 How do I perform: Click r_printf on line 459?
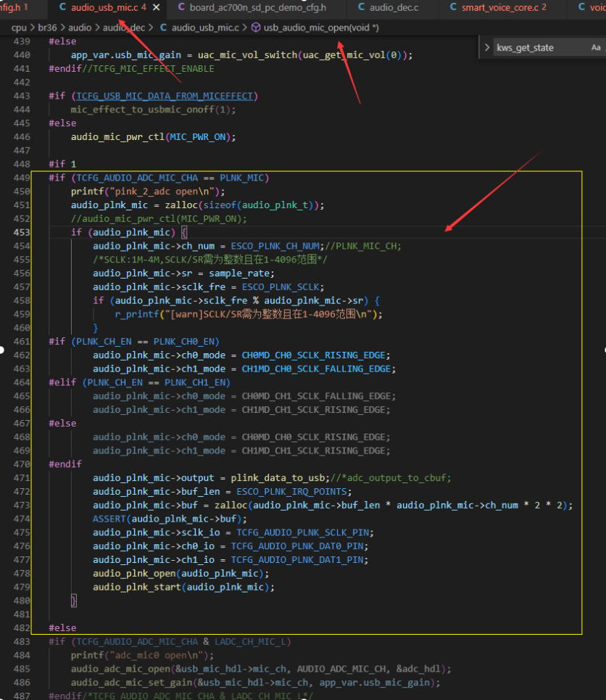(137, 314)
